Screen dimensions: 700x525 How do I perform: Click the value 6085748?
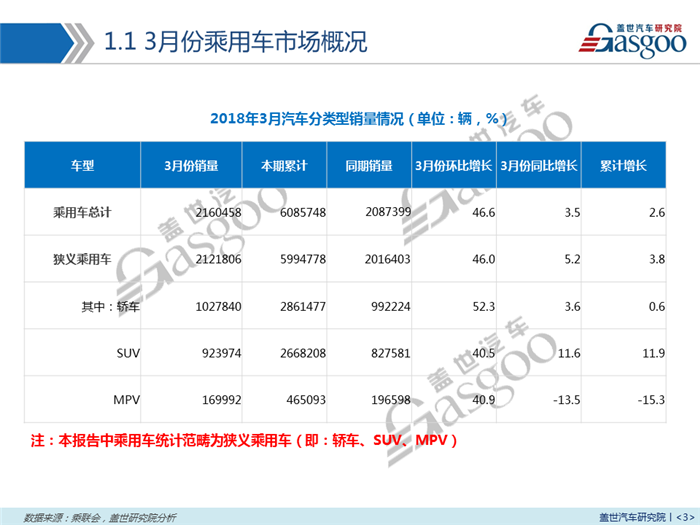pyautogui.click(x=303, y=212)
